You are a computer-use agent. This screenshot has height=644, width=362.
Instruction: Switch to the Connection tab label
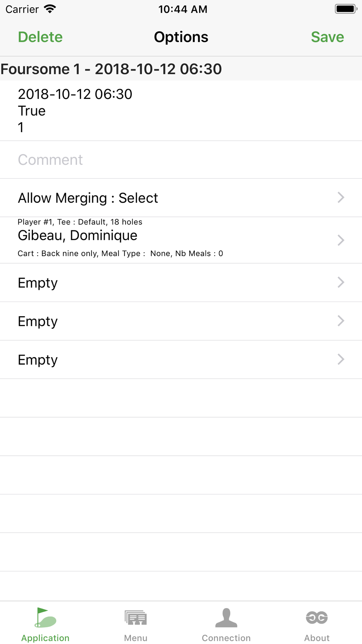226,638
